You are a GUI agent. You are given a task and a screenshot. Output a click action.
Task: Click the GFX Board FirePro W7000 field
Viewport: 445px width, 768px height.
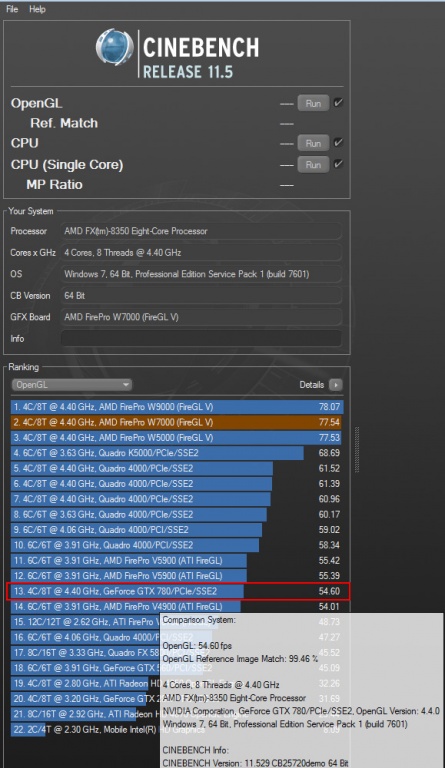point(201,317)
